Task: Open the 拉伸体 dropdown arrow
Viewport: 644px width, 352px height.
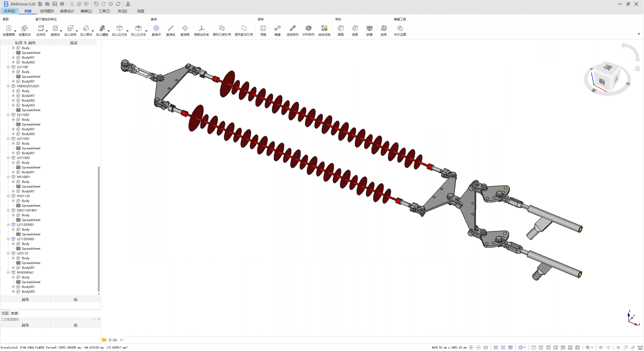Action: [x=47, y=31]
